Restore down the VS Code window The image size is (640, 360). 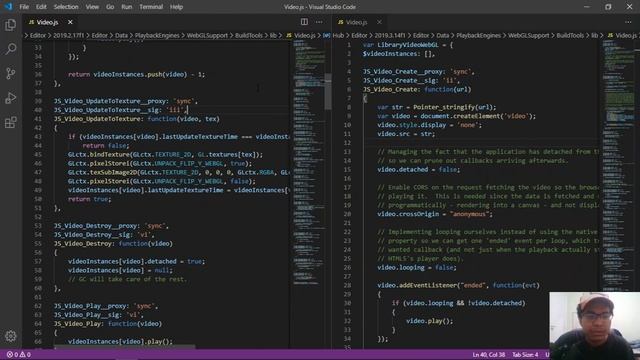[608, 7]
